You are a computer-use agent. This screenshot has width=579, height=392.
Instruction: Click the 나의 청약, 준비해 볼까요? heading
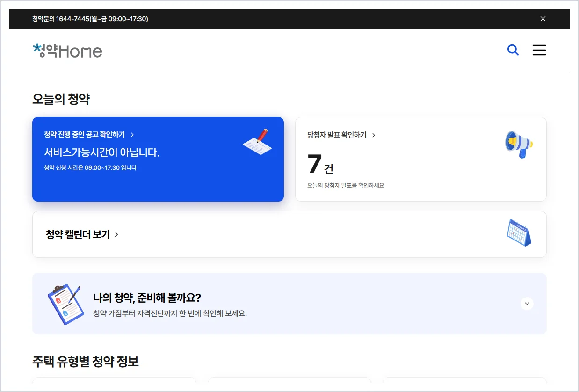(147, 298)
